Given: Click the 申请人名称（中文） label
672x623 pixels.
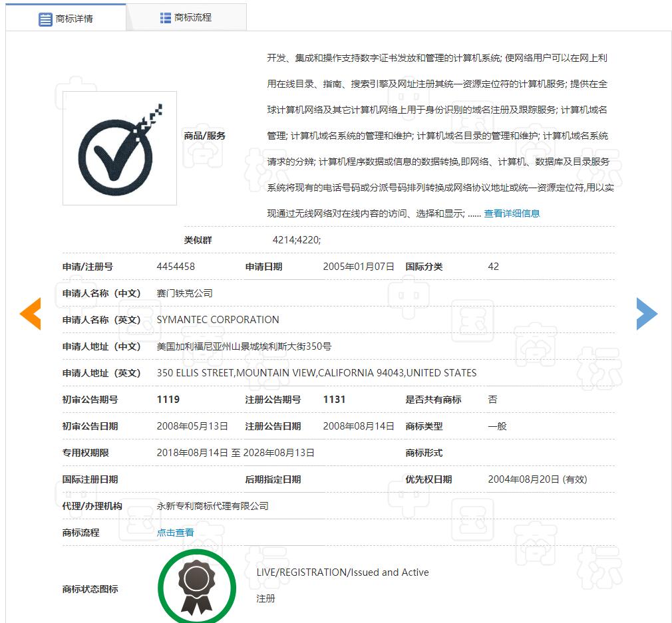Looking at the screenshot, I should click(x=102, y=293).
